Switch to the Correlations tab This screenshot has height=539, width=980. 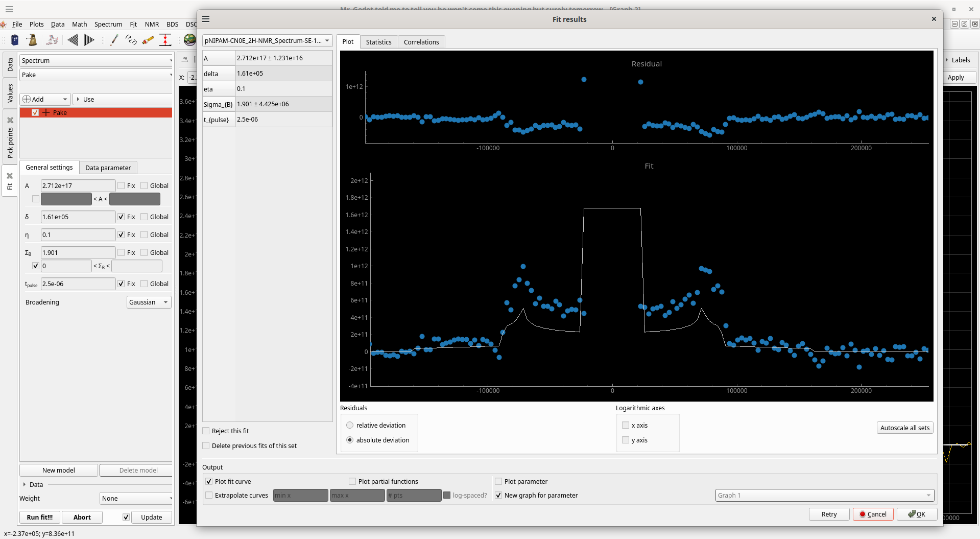point(421,42)
